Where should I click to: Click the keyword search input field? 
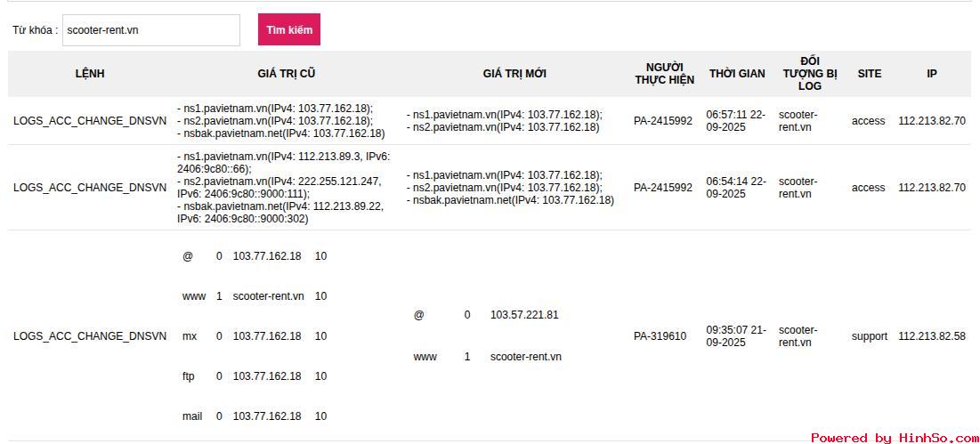click(x=151, y=30)
